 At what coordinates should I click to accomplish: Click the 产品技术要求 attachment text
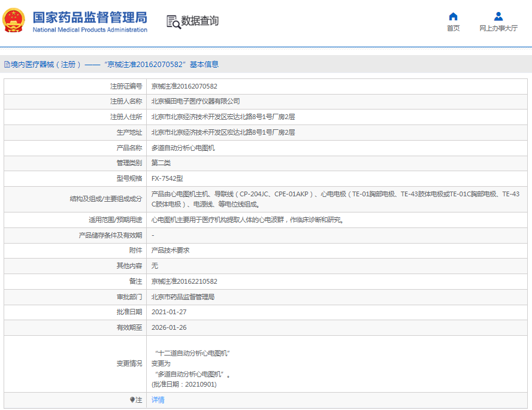pos(170,251)
